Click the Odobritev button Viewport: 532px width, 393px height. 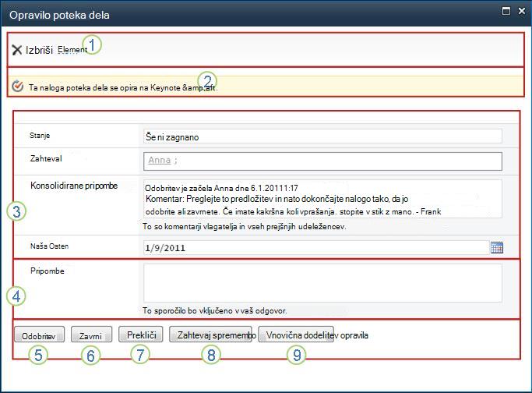tap(40, 335)
